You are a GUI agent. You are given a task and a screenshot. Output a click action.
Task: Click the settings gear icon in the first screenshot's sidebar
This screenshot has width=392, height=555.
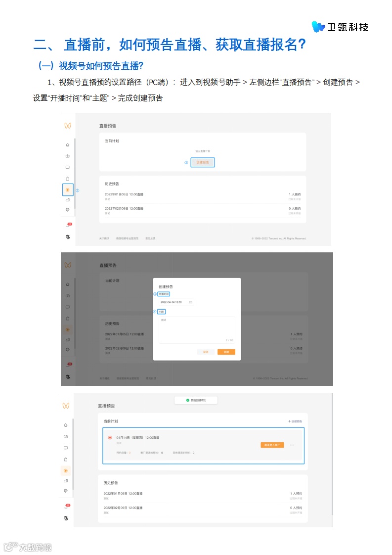coord(68,210)
